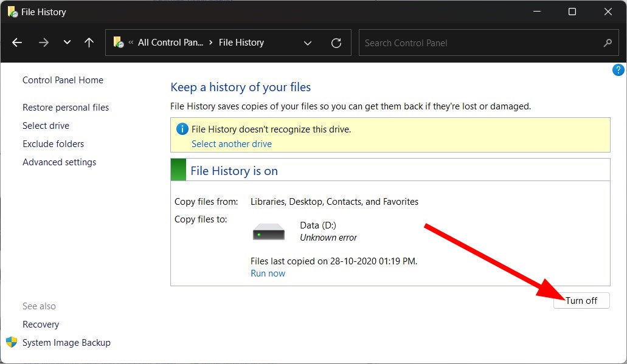This screenshot has width=627, height=364.
Task: Click the System Image Backup shield icon
Action: [11, 342]
